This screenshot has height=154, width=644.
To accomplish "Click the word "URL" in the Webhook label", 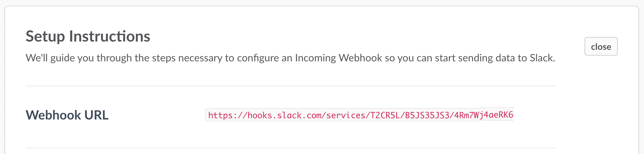I will tap(96, 115).
